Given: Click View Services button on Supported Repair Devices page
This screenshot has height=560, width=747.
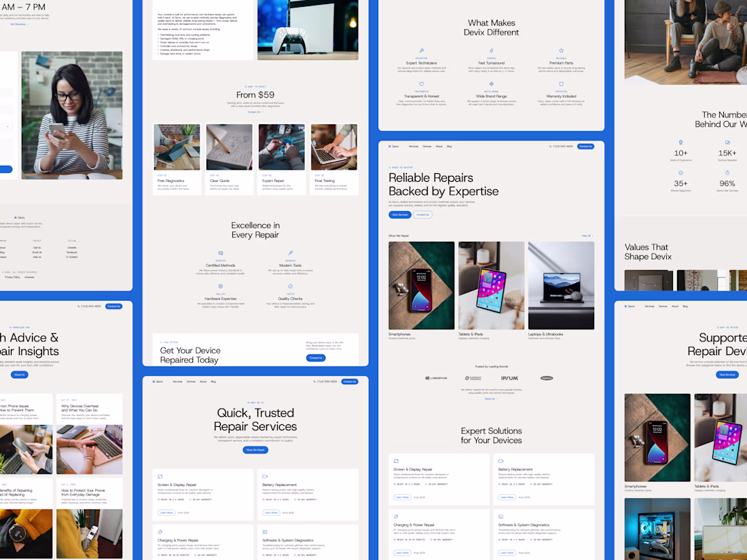Looking at the screenshot, I should [x=727, y=375].
